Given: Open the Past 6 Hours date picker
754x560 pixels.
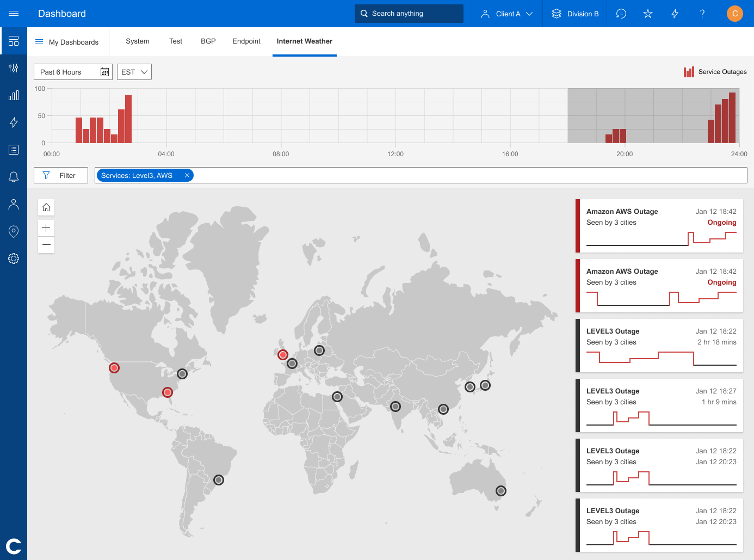Looking at the screenshot, I should coord(73,72).
